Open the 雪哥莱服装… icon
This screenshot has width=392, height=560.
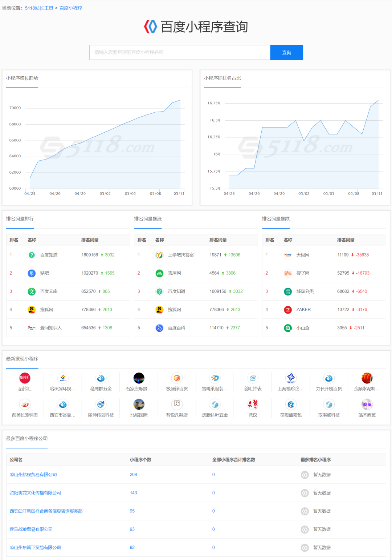click(x=215, y=378)
